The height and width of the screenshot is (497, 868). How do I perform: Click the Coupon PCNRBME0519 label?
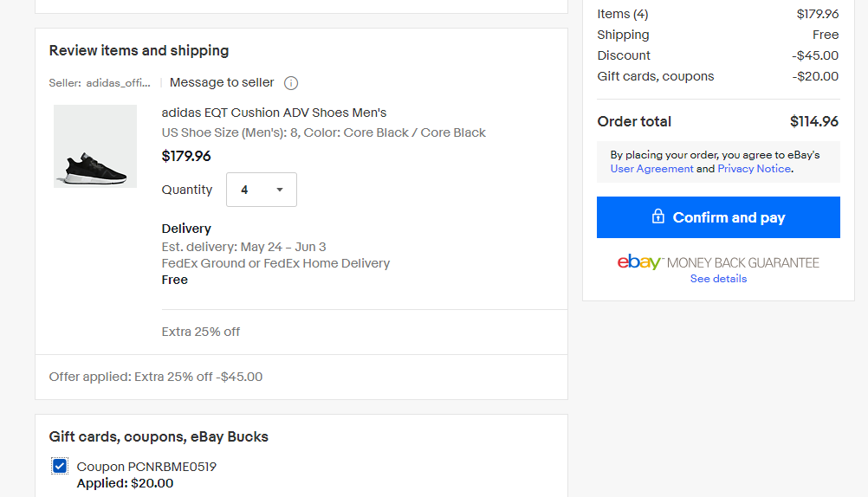point(146,467)
